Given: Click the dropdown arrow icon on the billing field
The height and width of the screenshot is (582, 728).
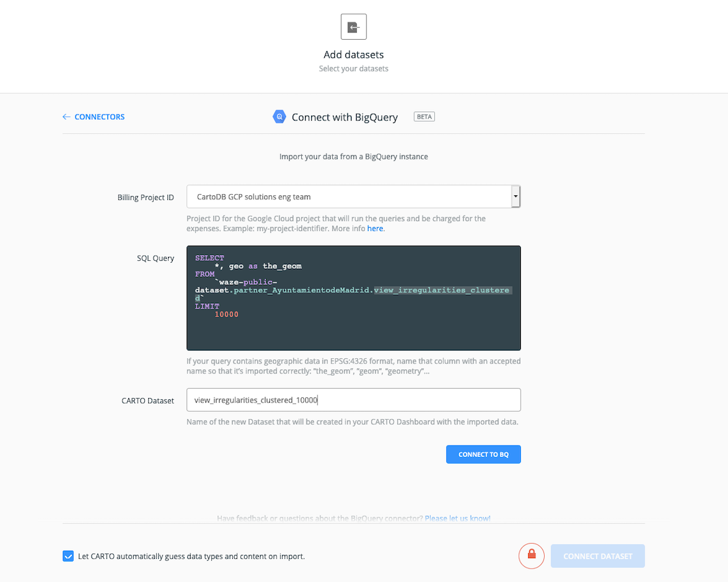Looking at the screenshot, I should point(516,197).
